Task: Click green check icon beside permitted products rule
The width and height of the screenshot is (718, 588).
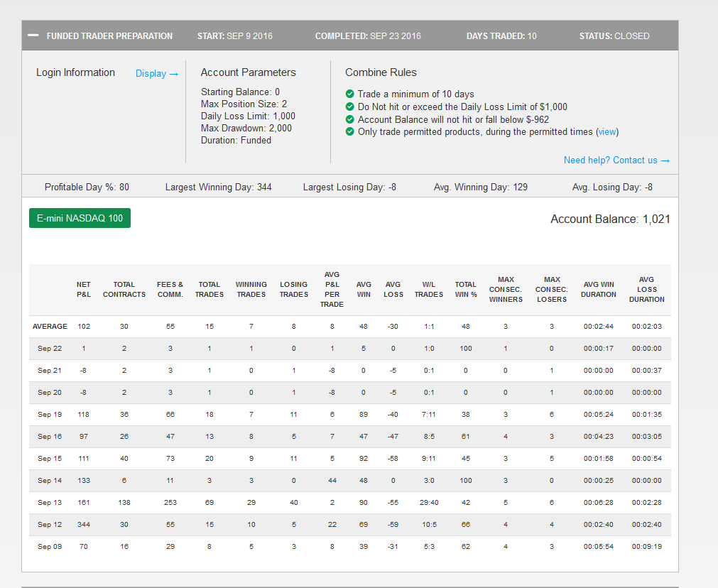Action: click(350, 132)
